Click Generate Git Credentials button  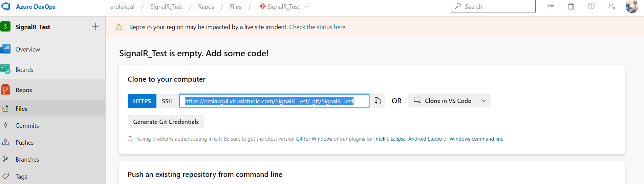[166, 122]
